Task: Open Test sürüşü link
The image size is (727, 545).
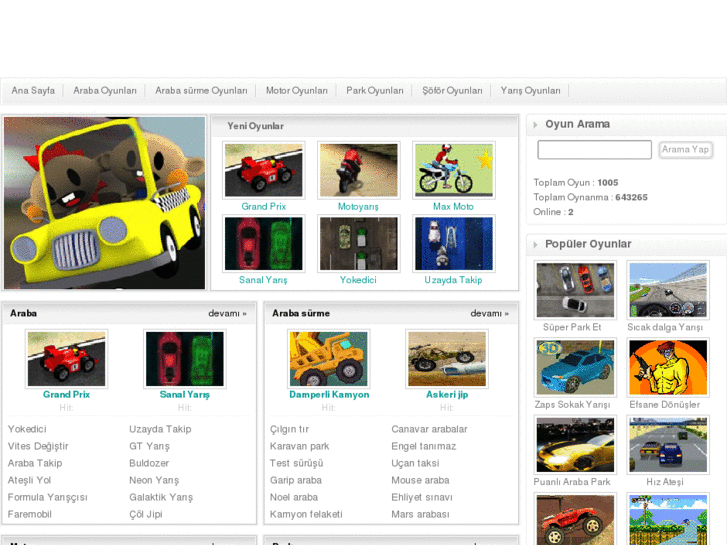Action: tap(297, 463)
